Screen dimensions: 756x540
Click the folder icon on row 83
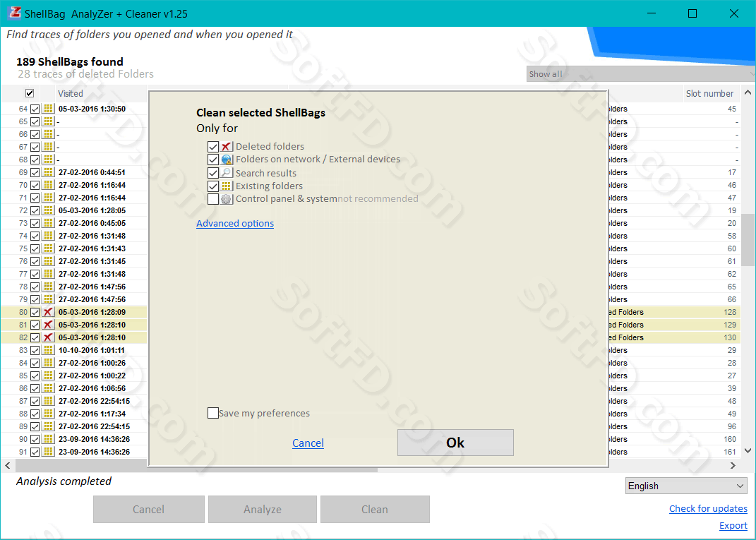point(48,350)
